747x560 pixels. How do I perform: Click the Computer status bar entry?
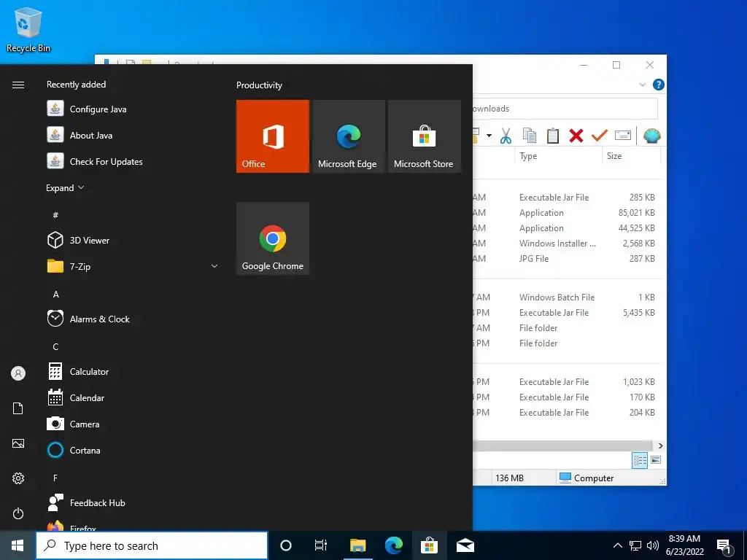[587, 478]
